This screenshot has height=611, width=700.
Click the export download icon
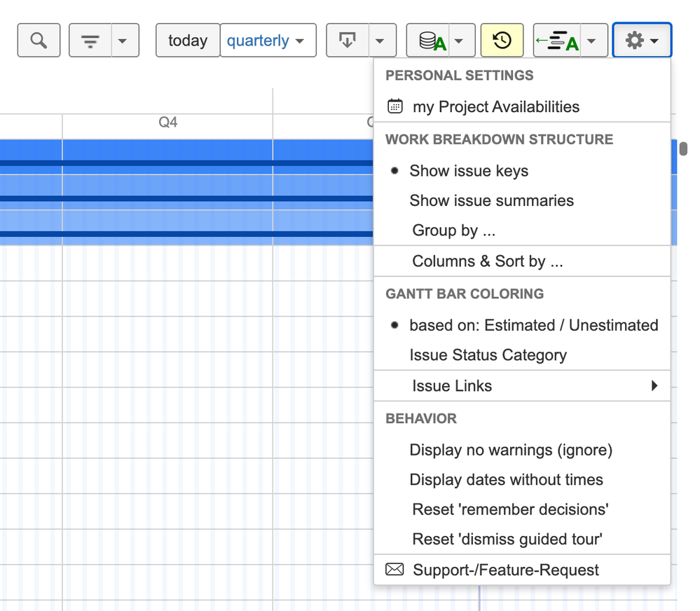[348, 40]
